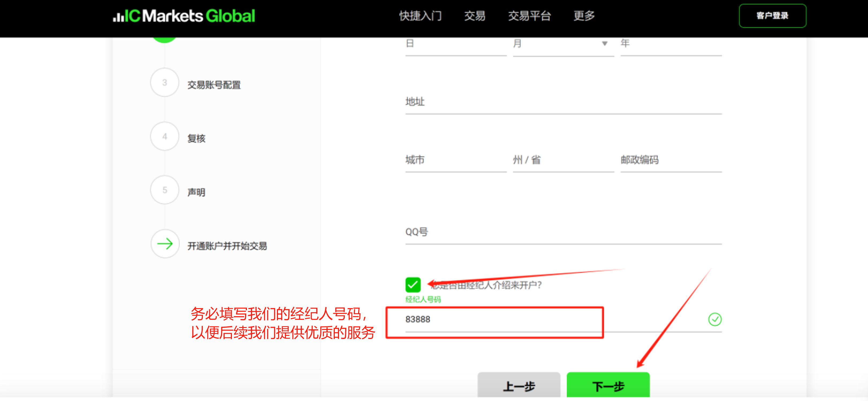The width and height of the screenshot is (868, 401).
Task: Open the 交易 menu
Action: [474, 16]
